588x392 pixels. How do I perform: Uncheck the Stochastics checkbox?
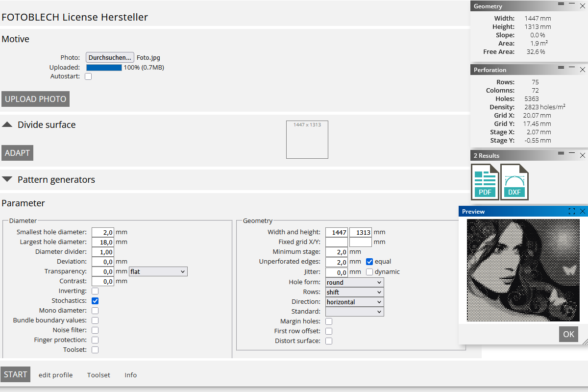click(x=95, y=301)
